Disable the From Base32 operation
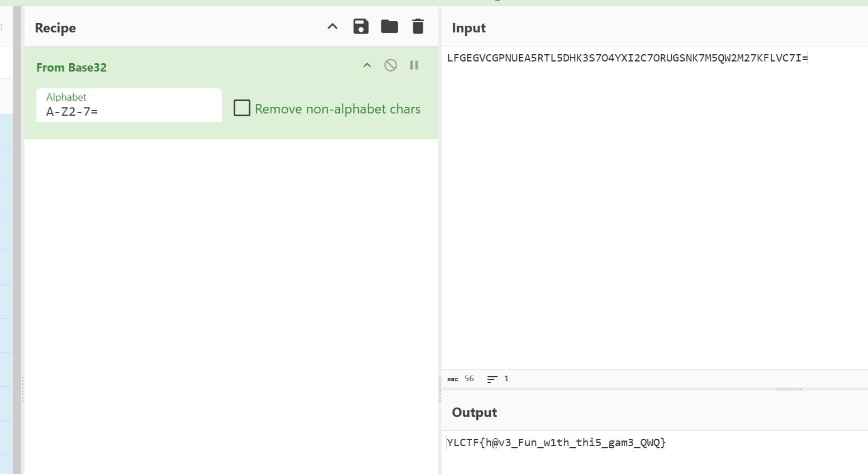868x474 pixels. [x=391, y=65]
